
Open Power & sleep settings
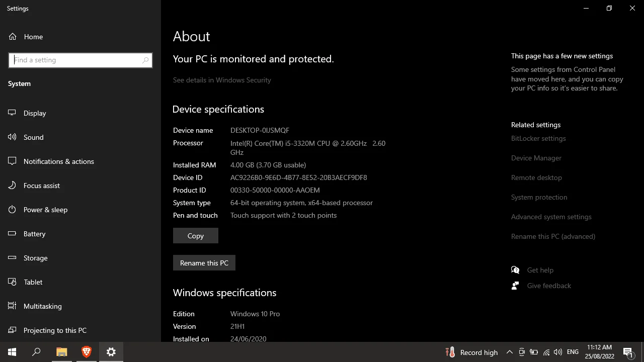(x=80, y=210)
